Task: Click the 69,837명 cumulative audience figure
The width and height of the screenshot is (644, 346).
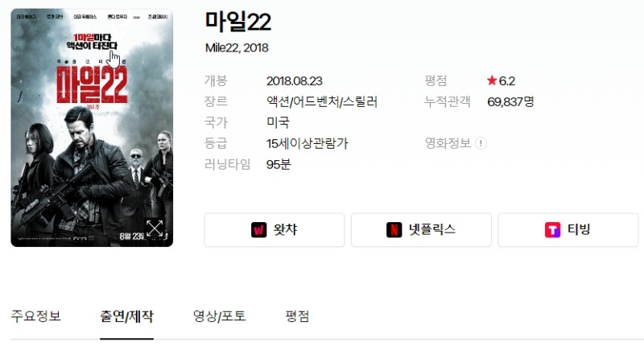Action: (510, 102)
